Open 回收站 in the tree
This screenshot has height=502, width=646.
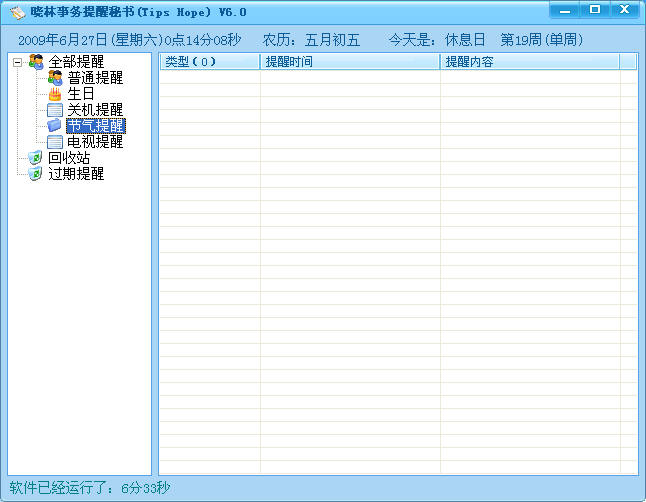[x=69, y=157]
